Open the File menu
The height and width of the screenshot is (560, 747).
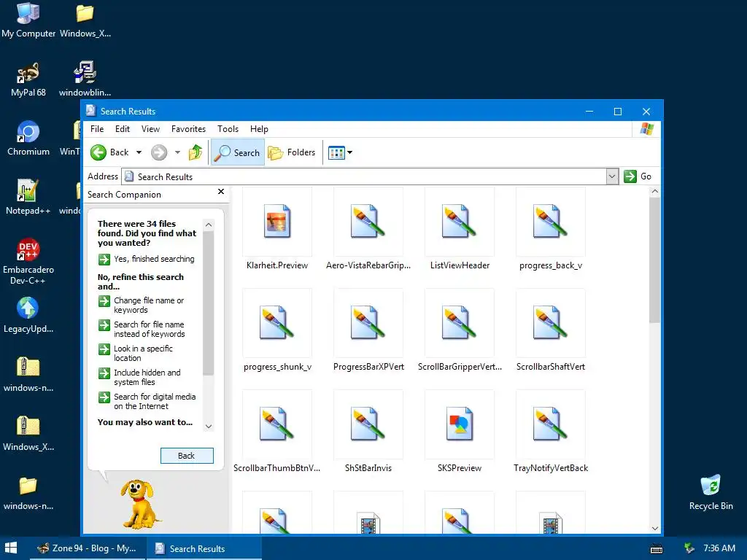pyautogui.click(x=97, y=129)
